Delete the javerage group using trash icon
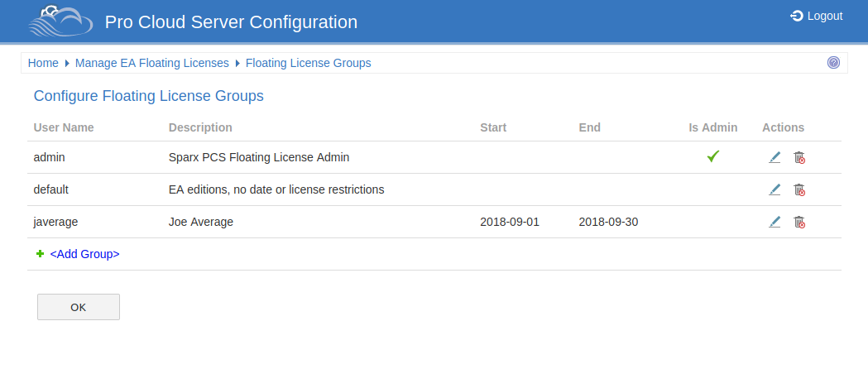868x369 pixels. coord(799,222)
